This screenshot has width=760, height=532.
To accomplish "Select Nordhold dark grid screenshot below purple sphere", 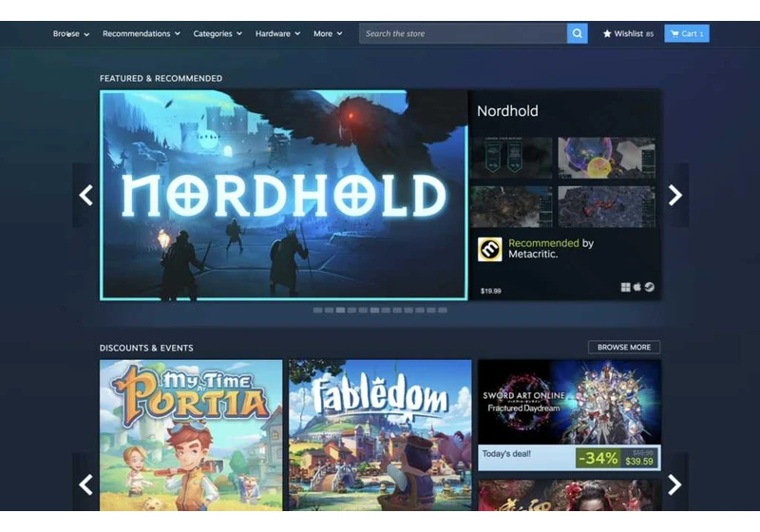I will point(606,207).
